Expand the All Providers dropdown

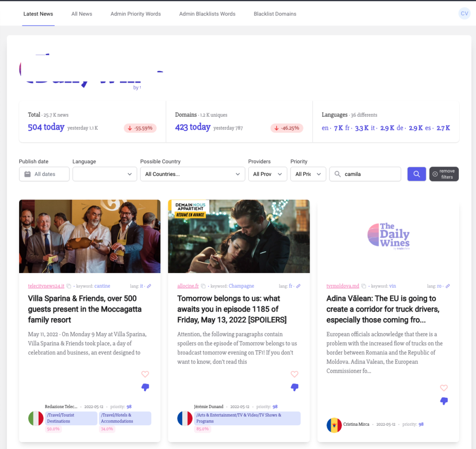point(267,174)
